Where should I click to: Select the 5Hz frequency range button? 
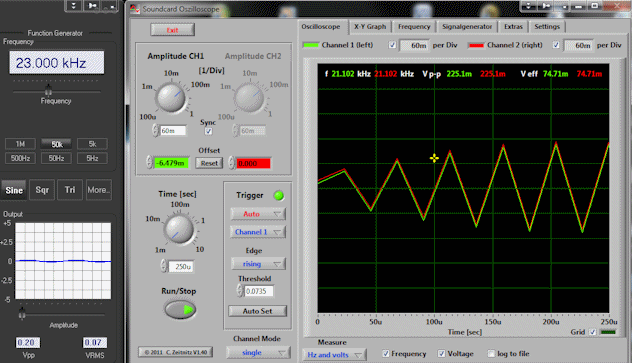pos(92,158)
